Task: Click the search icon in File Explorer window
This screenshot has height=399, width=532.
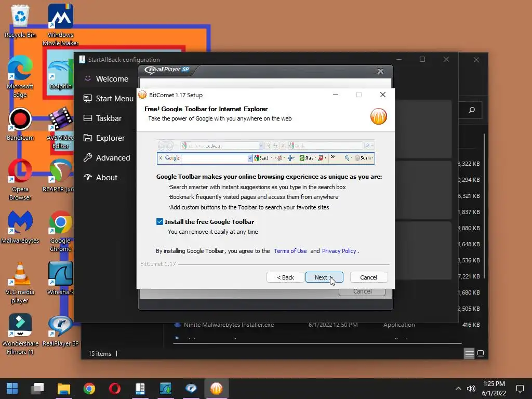Action: coord(471,110)
